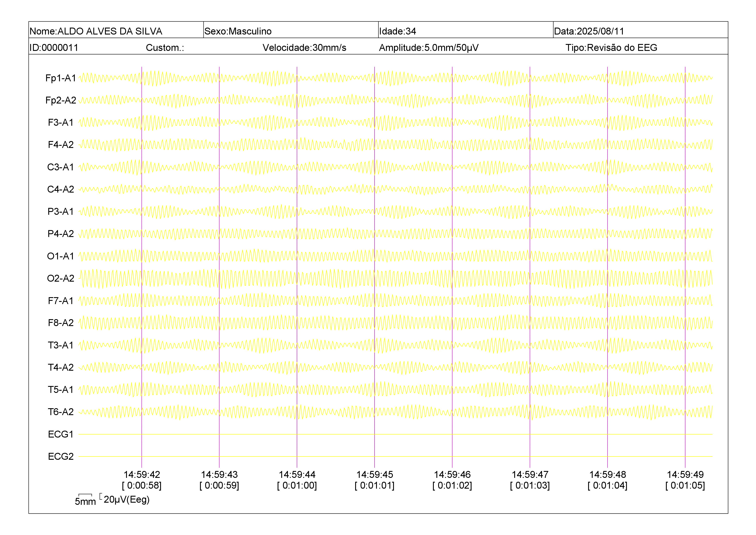Click the 'Custom.:' label
Viewport: 756px width, 535px height.
(x=165, y=48)
